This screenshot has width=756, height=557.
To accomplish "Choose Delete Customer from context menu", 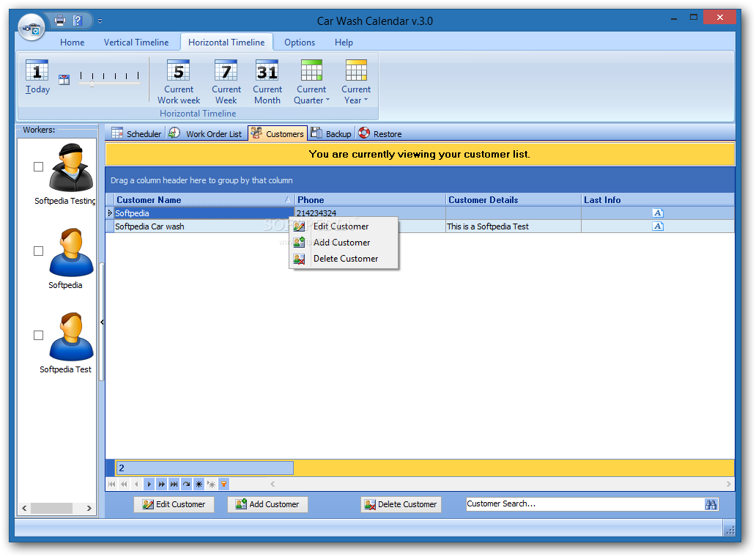I will click(x=344, y=259).
